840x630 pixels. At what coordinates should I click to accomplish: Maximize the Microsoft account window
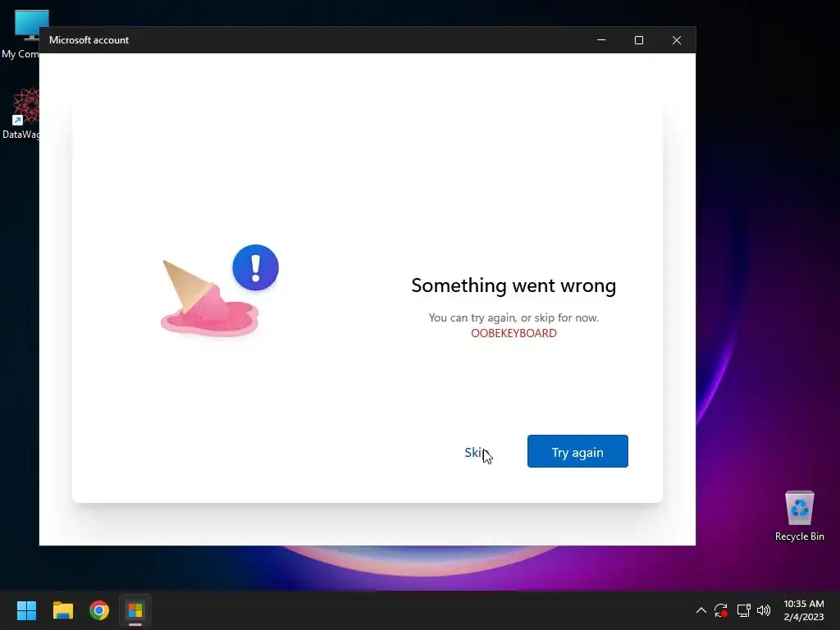click(638, 40)
